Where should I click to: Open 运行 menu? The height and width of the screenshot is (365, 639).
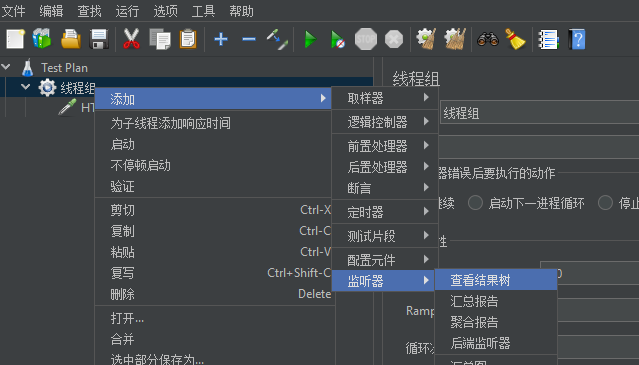point(127,11)
